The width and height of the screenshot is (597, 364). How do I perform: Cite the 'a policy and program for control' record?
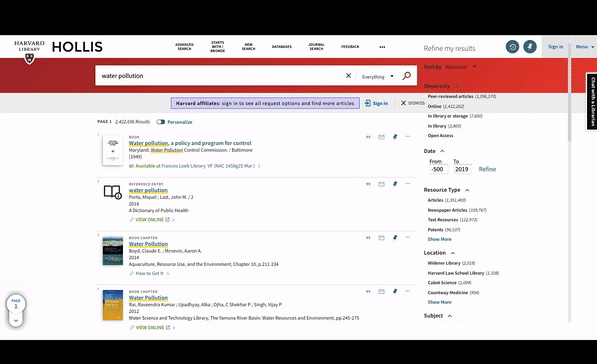click(368, 137)
